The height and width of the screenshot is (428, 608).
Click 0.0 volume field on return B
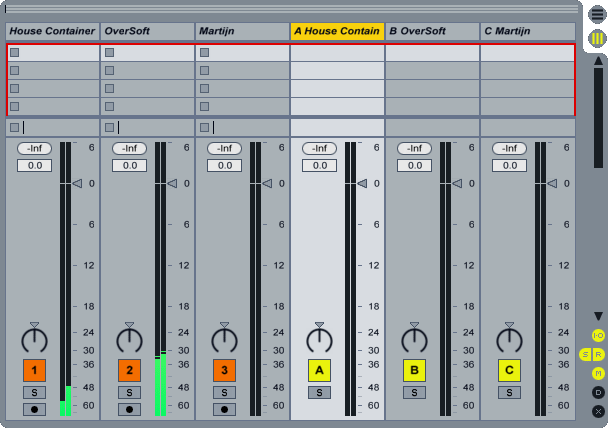pos(414,166)
